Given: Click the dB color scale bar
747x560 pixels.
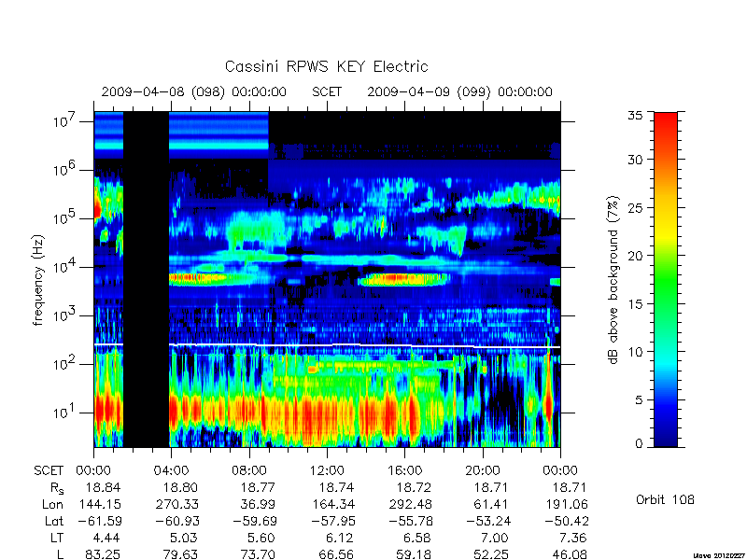Looking at the screenshot, I should (666, 279).
